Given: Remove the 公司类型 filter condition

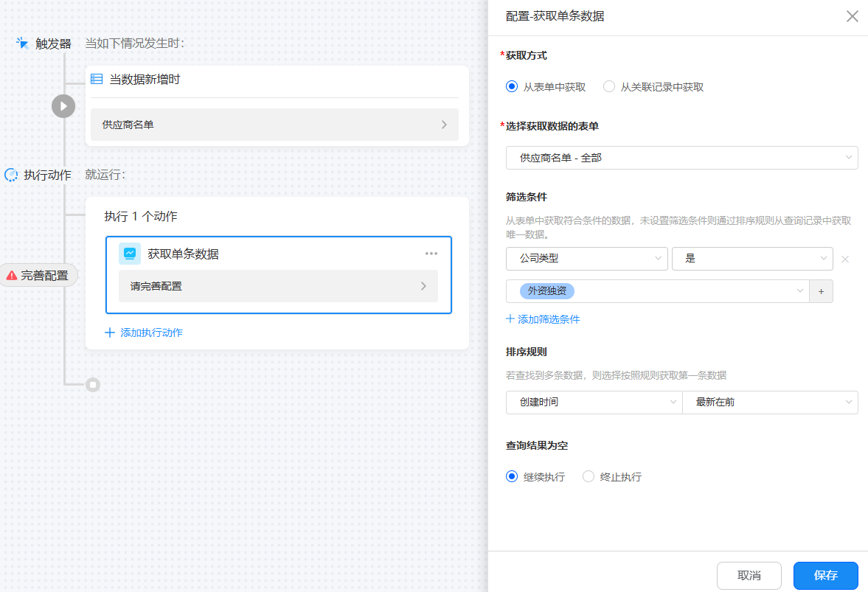Looking at the screenshot, I should [844, 259].
